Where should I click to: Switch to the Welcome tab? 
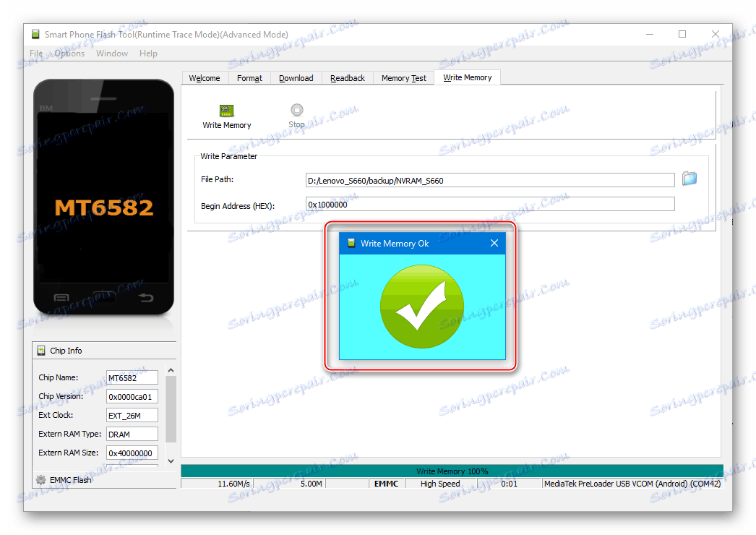(205, 77)
